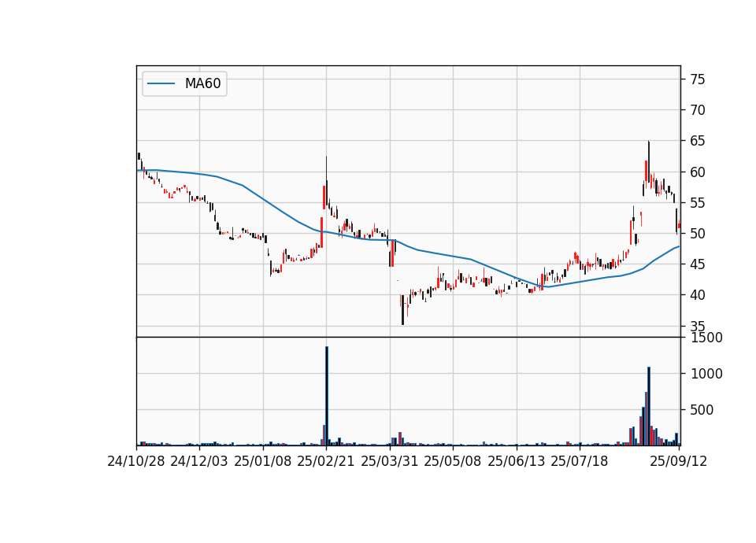The width and height of the screenshot is (756, 543).
Task: Click the tallest volume bar near 25/02/21
Action: point(327,396)
